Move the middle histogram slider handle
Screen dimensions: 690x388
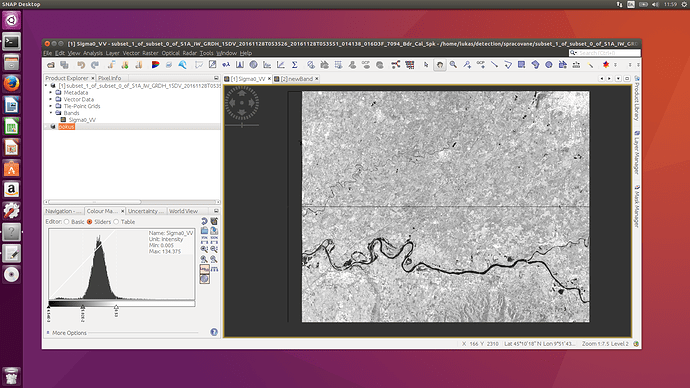click(x=83, y=307)
